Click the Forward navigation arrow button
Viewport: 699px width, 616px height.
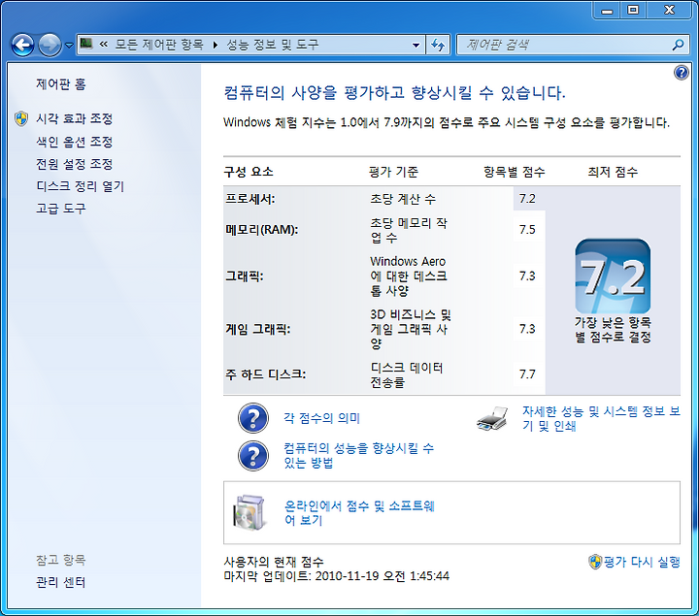coord(50,45)
